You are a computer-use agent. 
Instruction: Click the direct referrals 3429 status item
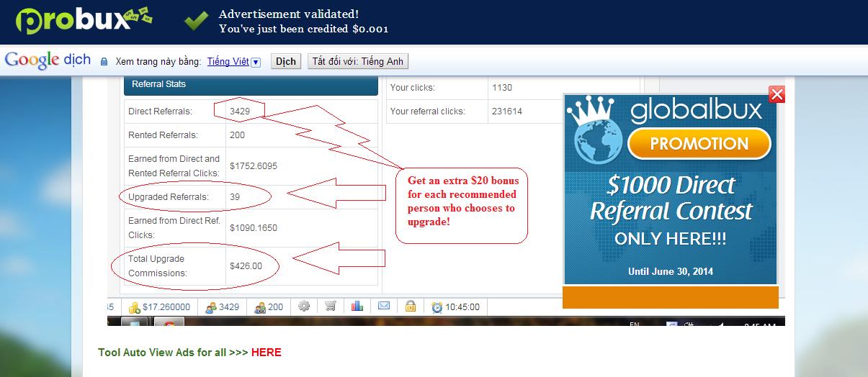[x=222, y=306]
